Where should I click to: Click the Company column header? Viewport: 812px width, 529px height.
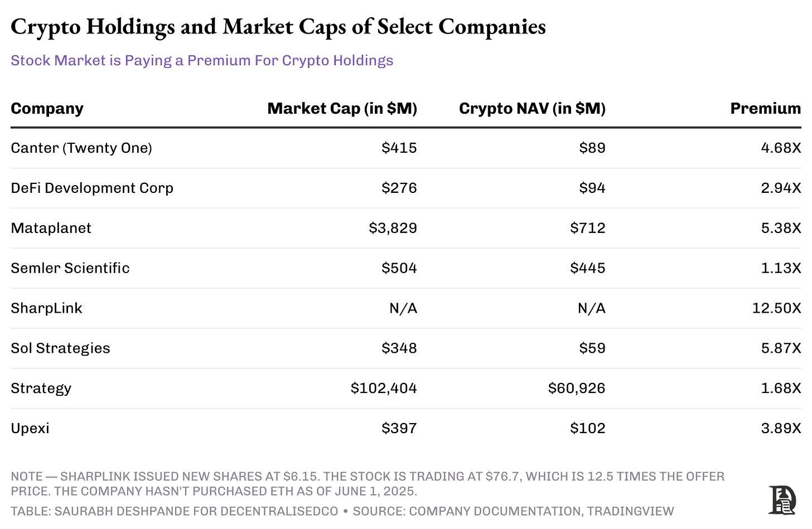[x=47, y=108]
